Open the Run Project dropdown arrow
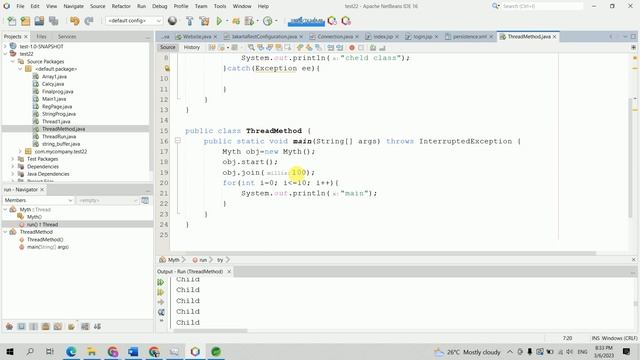The width and height of the screenshot is (640, 360). 227,21
